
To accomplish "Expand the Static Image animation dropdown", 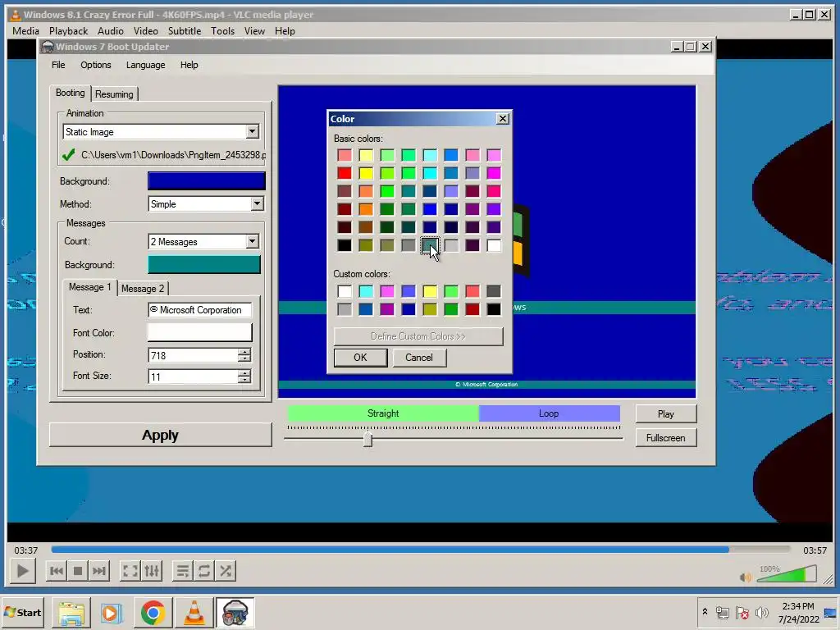I will click(252, 132).
